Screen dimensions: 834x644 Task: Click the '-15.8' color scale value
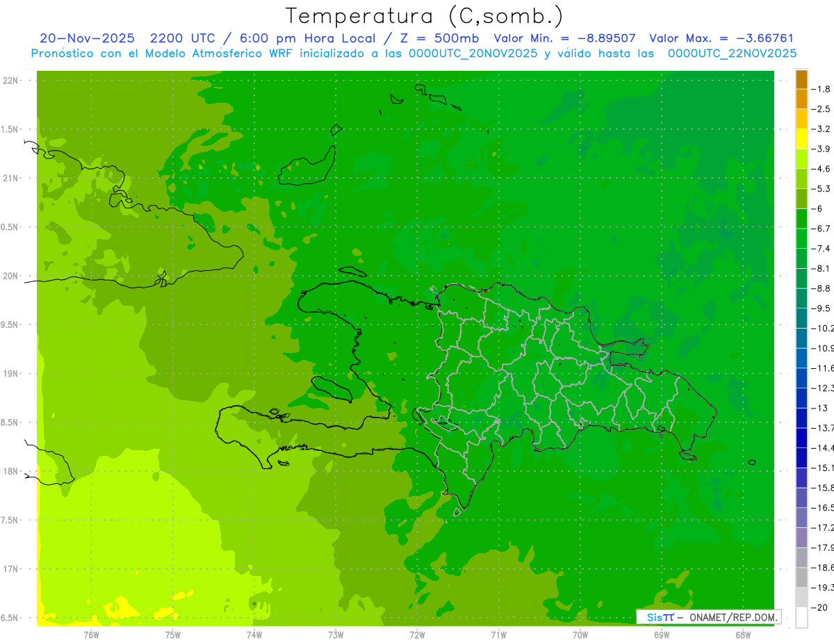point(823,488)
